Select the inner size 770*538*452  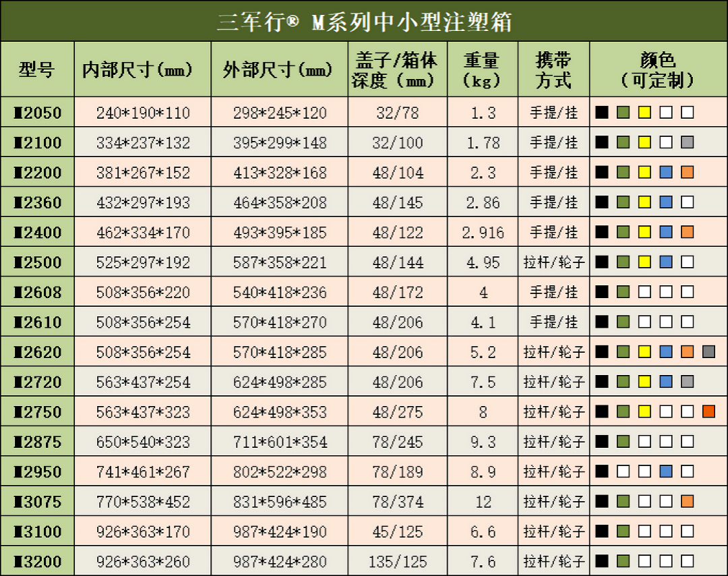pyautogui.click(x=143, y=501)
